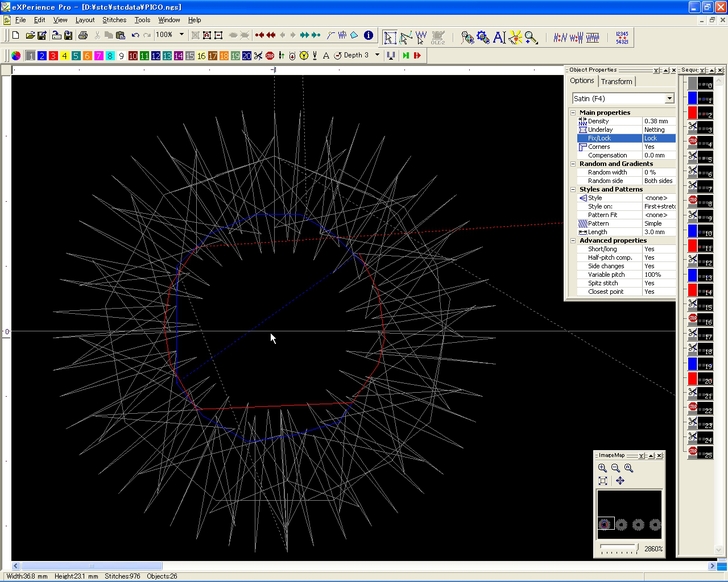Click the Fix/Lock property row
The width and height of the screenshot is (728, 582).
click(626, 138)
